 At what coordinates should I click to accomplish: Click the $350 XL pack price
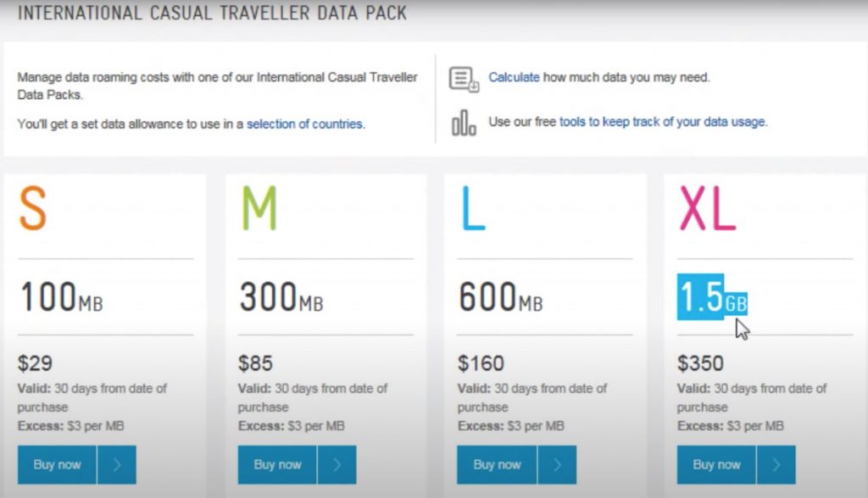(x=701, y=364)
